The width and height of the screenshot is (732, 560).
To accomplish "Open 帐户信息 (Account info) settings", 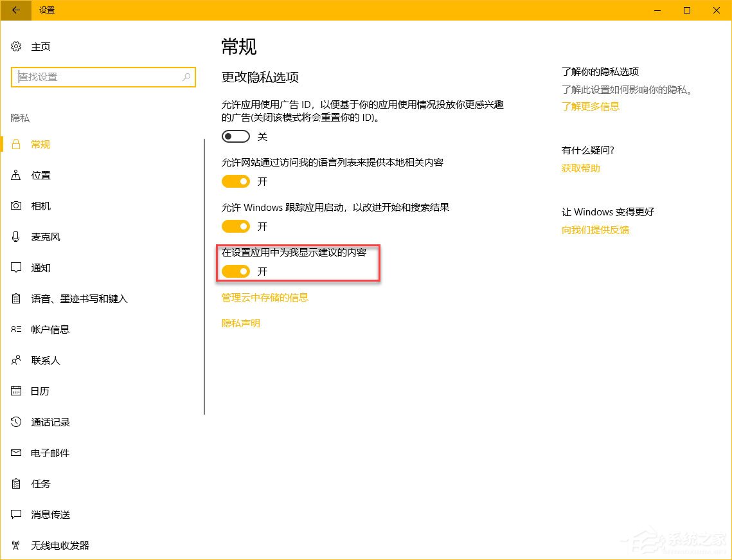I will tap(51, 329).
